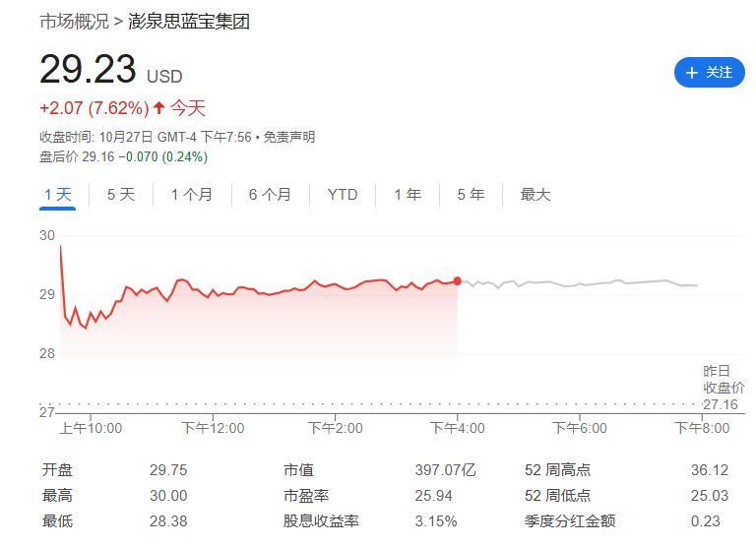Open the 免责声明 disclaimer link
Screen dimensions: 756x547
(288, 137)
